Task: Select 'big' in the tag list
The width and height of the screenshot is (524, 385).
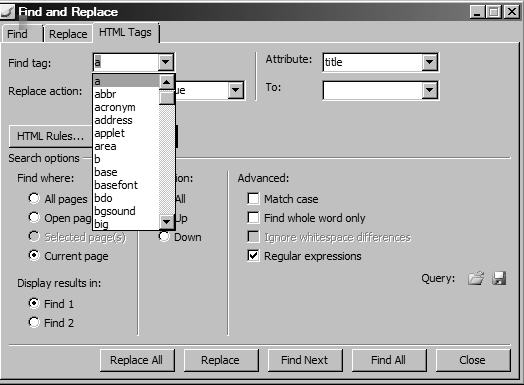Action: point(126,223)
